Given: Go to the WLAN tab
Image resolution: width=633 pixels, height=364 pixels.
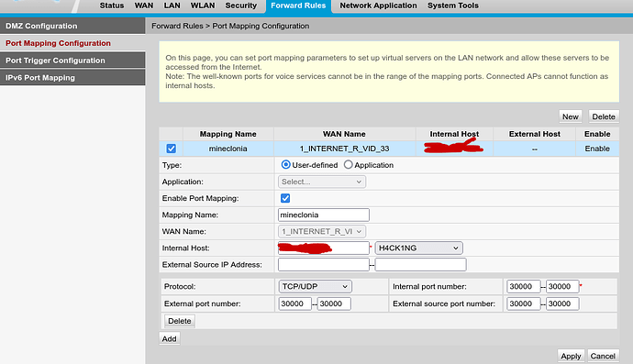Looking at the screenshot, I should click(x=203, y=6).
